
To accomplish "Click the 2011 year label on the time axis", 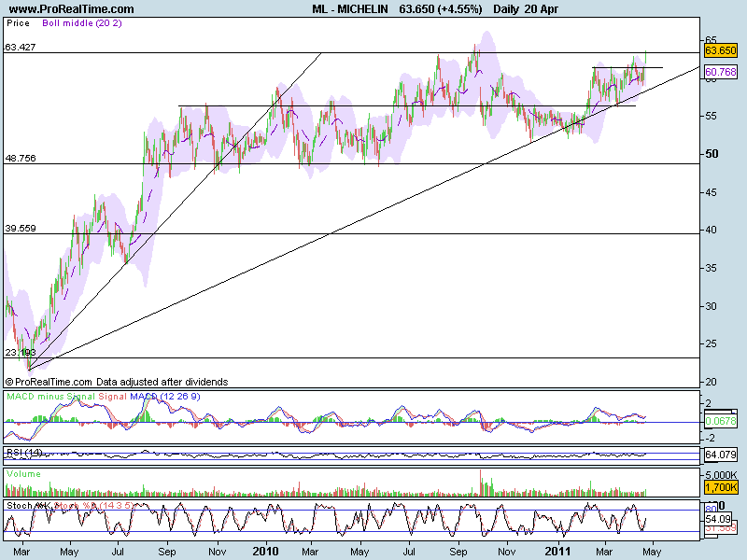I will (557, 552).
